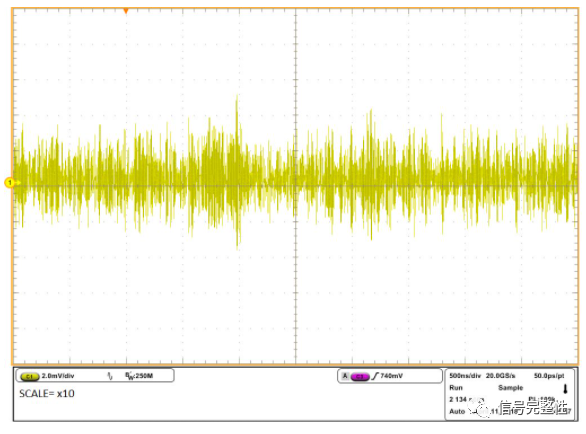Click the trigger A indicator box

(345, 376)
